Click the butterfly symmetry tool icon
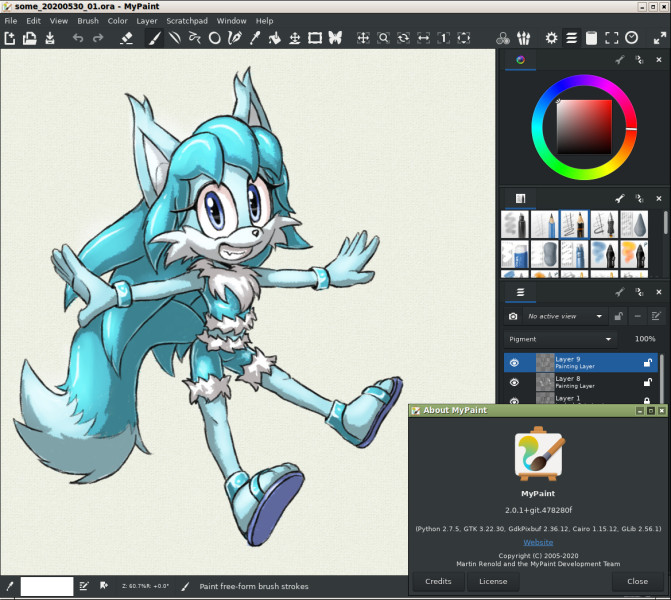The height and width of the screenshot is (600, 671). tap(335, 38)
